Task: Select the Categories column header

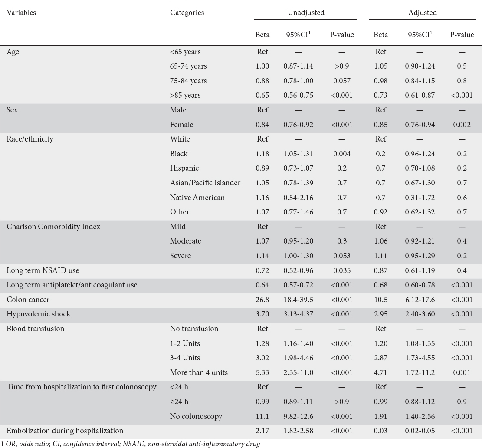Action: (187, 13)
